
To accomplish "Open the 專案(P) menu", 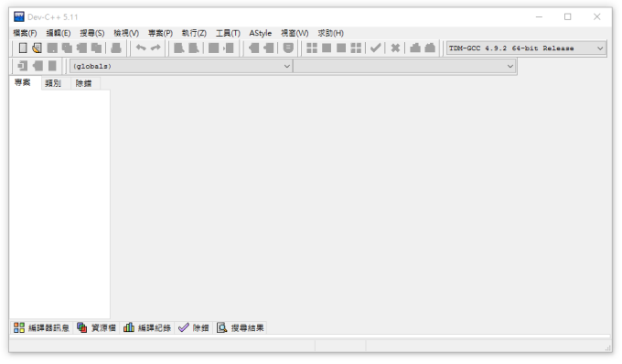I will 160,33.
